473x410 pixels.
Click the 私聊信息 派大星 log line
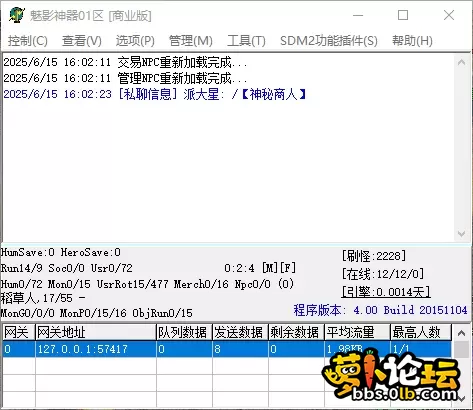click(155, 94)
